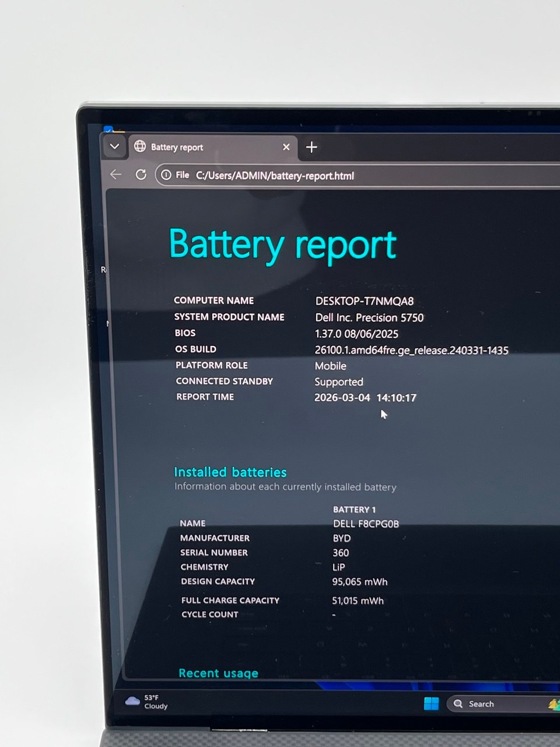This screenshot has height=747, width=560.
Task: Select BIOS version 1.37.0 08/06/2025
Action: coord(356,334)
